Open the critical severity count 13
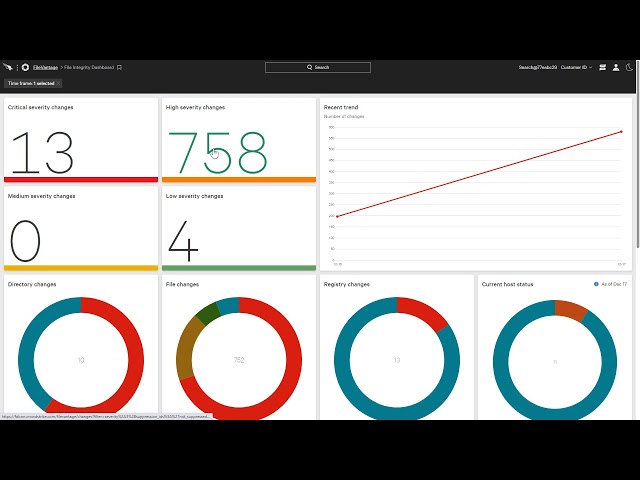 pyautogui.click(x=42, y=153)
